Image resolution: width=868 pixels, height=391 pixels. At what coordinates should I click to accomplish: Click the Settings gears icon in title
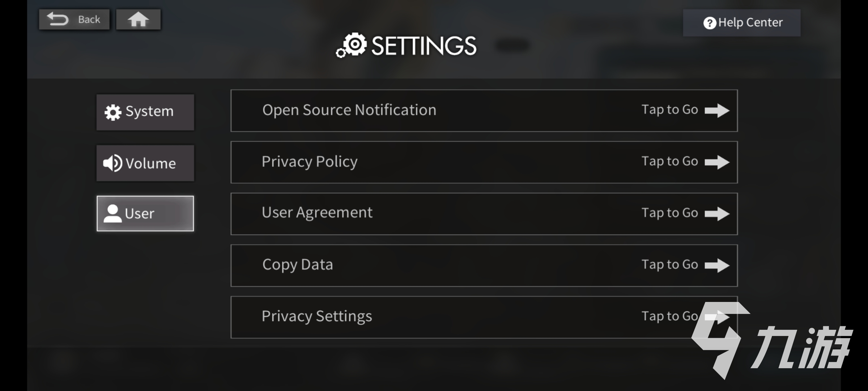352,46
